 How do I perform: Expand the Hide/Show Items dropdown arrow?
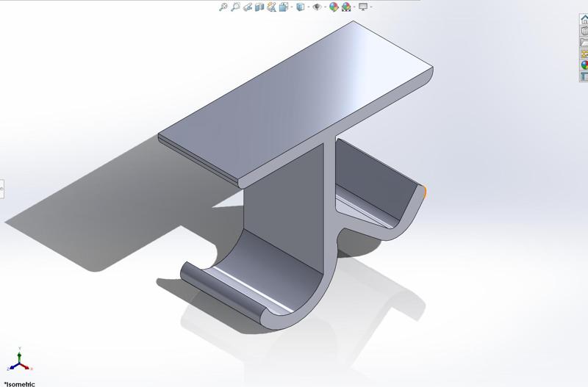(x=325, y=7)
